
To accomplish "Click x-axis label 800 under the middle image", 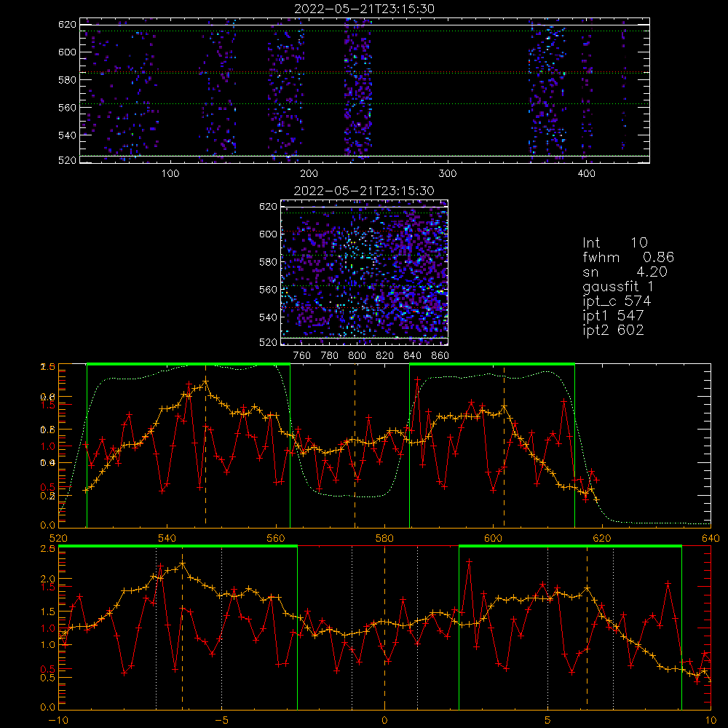I will click(x=357, y=356).
